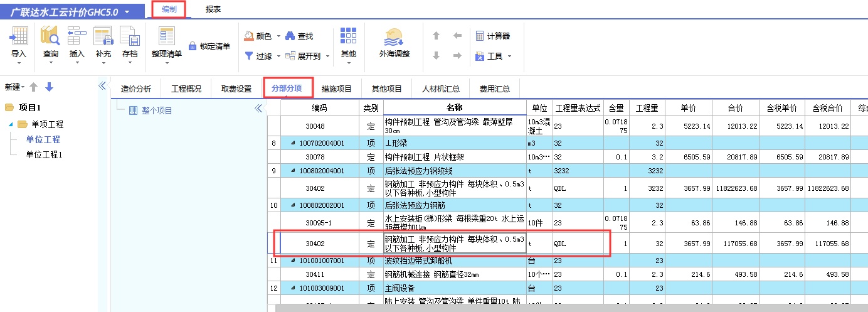This screenshot has width=868, height=312.
Task: Click 锁定清单 lock icon
Action: [193, 46]
